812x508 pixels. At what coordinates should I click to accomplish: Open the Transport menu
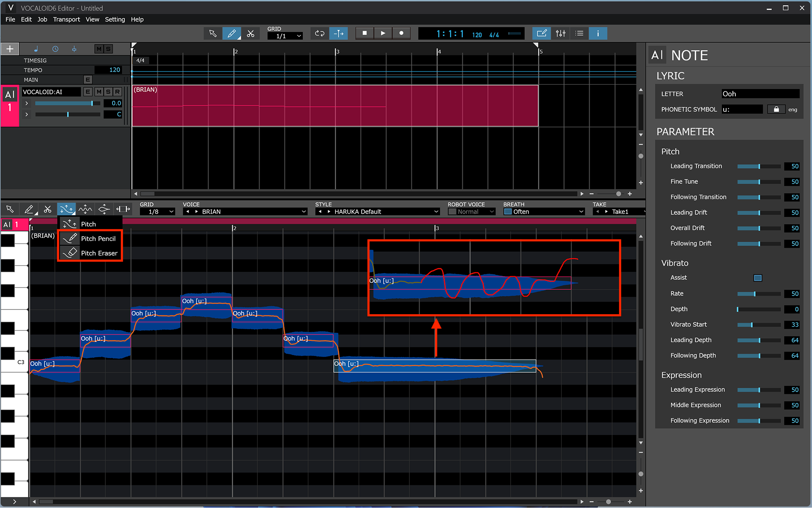pyautogui.click(x=66, y=19)
